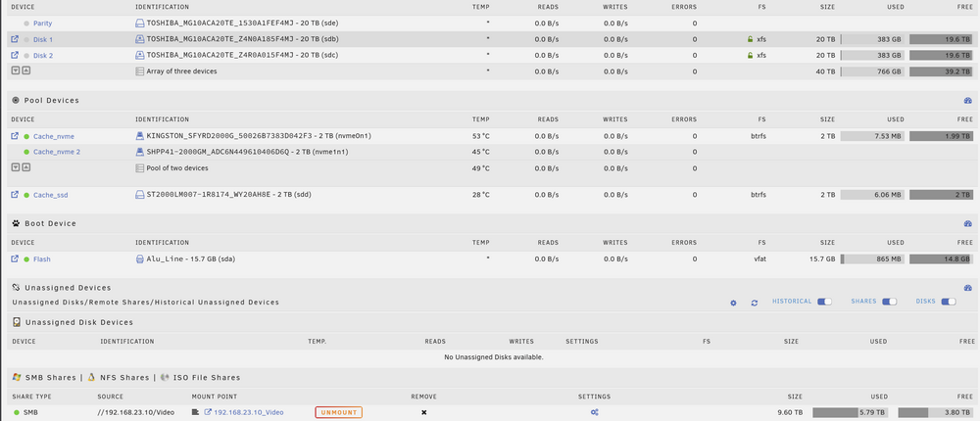Open the Cache_ssd device link
Screen dimensions: 980x421
tap(51, 195)
